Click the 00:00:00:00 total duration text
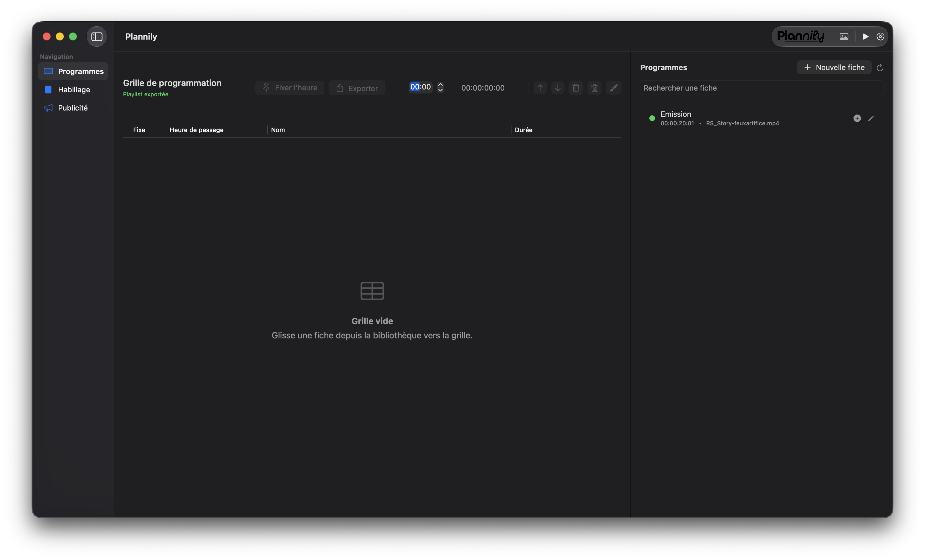Screen dimensions: 925x560 (483, 88)
